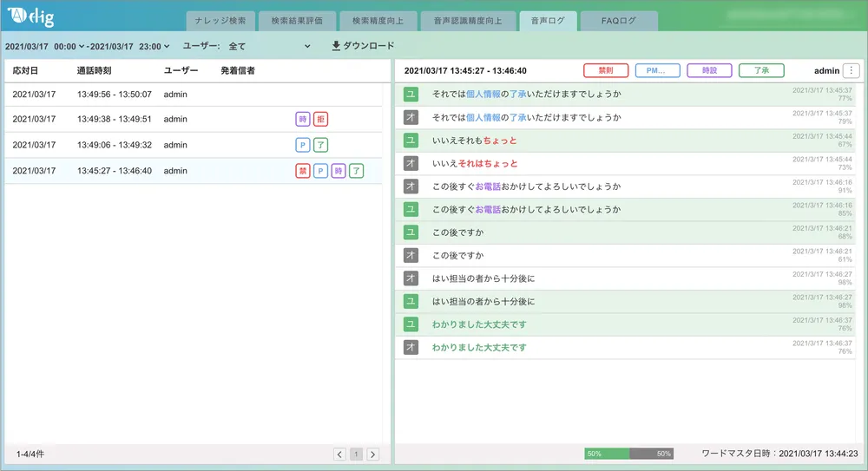Click the オ icon for この後ですか 61%

[x=411, y=255]
